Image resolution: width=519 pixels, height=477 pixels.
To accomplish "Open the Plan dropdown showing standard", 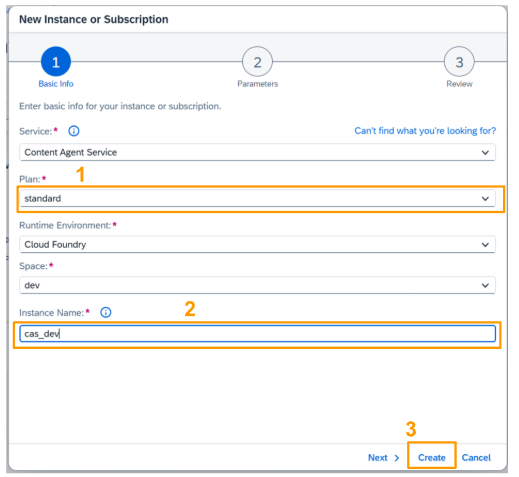I will click(x=257, y=199).
